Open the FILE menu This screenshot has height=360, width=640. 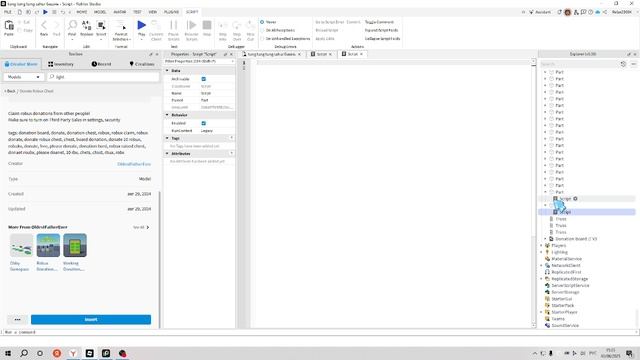pos(8,12)
